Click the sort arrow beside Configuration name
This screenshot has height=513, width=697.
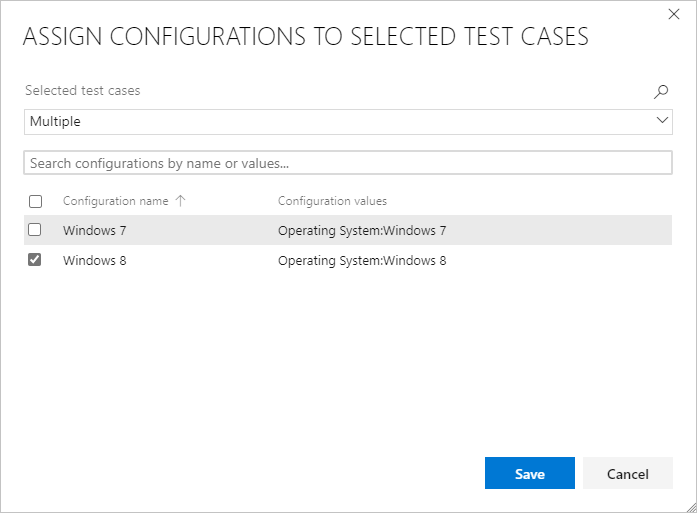point(180,200)
